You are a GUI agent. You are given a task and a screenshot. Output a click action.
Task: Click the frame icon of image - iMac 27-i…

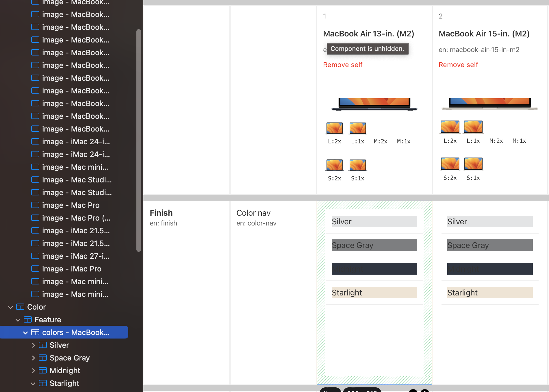click(x=35, y=256)
